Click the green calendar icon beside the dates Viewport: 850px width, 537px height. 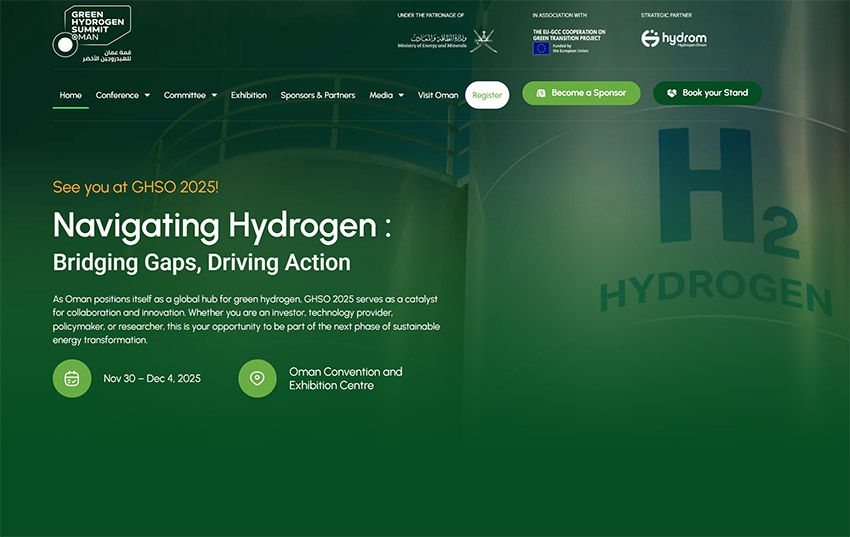72,378
